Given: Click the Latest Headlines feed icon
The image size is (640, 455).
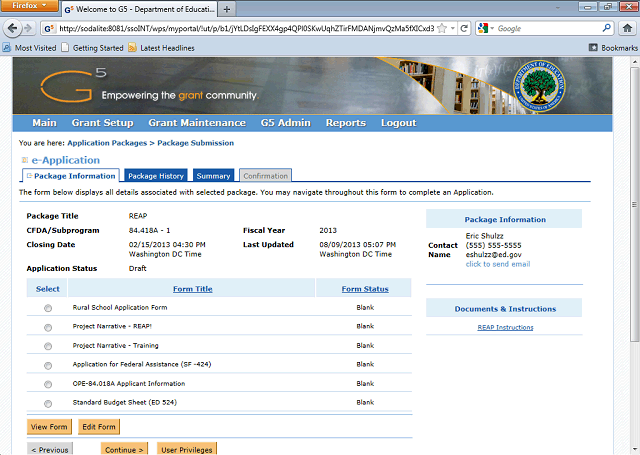Looking at the screenshot, I should click(x=132, y=48).
